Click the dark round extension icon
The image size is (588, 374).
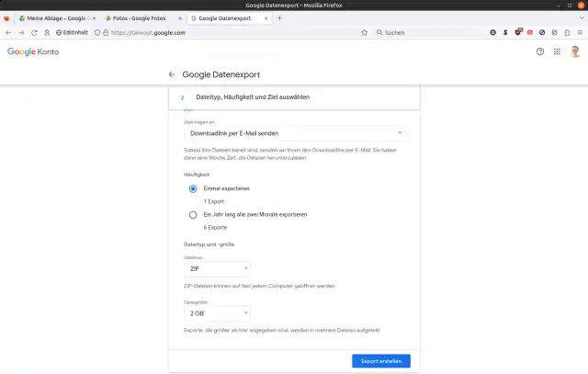point(493,33)
